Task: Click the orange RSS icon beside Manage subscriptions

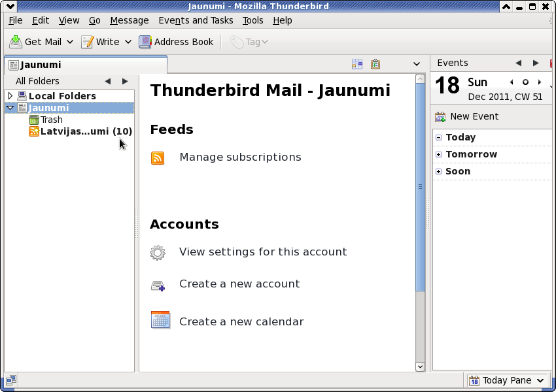Action: (158, 158)
